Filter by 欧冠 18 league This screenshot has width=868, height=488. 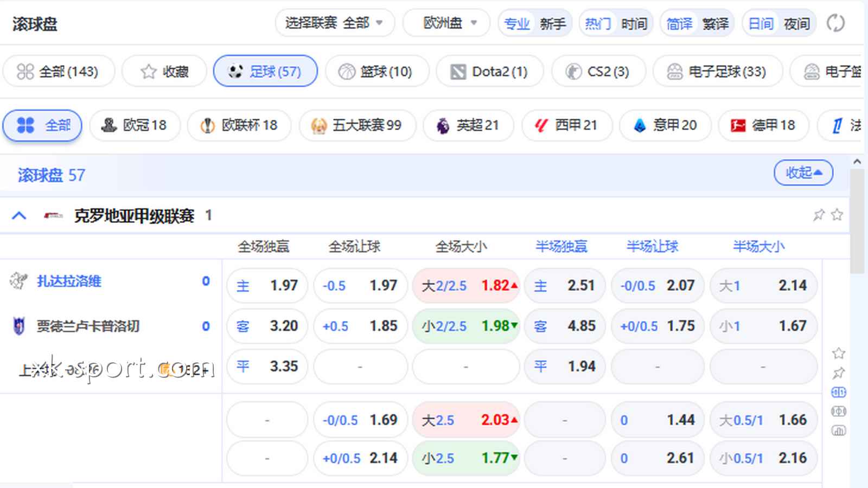135,125
